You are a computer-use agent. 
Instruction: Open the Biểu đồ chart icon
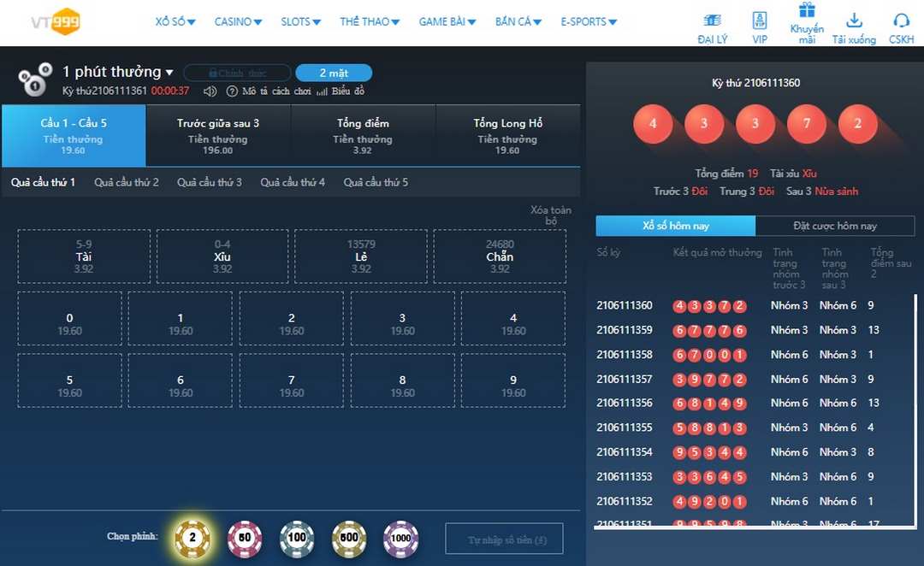[322, 91]
